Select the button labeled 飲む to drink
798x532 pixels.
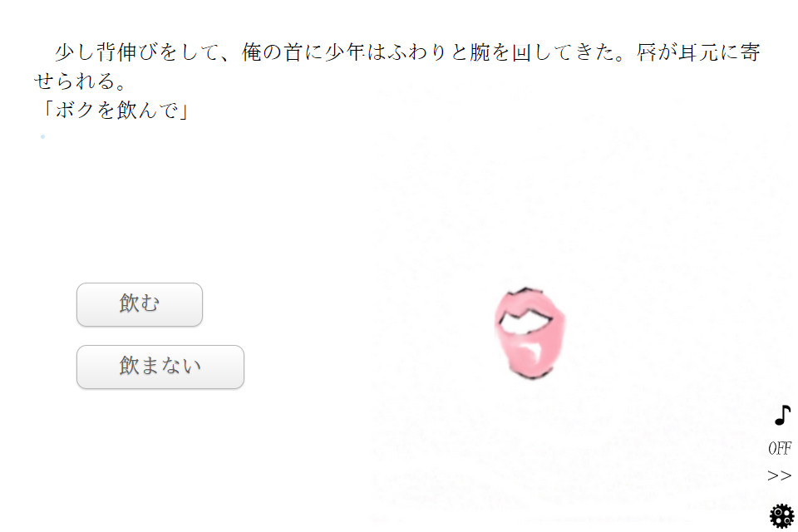click(140, 304)
